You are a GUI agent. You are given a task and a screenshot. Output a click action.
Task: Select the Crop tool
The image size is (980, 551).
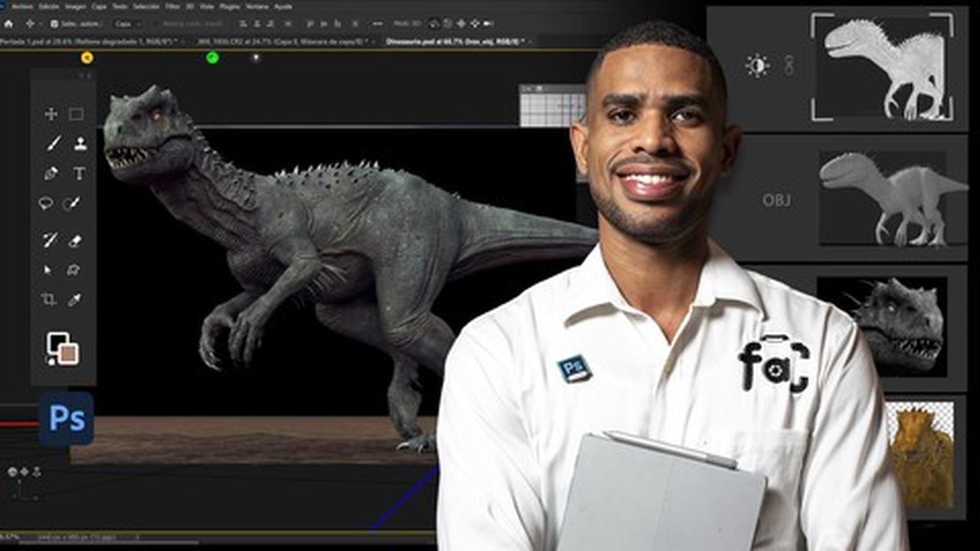pos(48,299)
